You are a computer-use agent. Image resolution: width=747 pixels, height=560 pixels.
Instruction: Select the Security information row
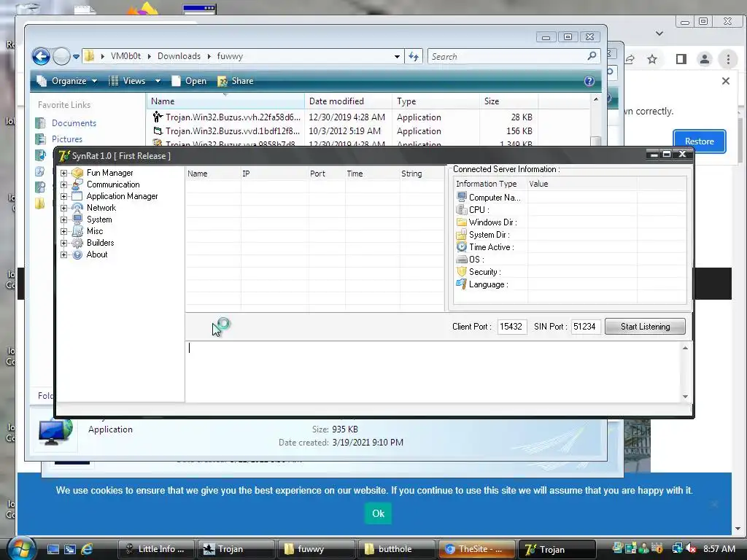(570, 272)
